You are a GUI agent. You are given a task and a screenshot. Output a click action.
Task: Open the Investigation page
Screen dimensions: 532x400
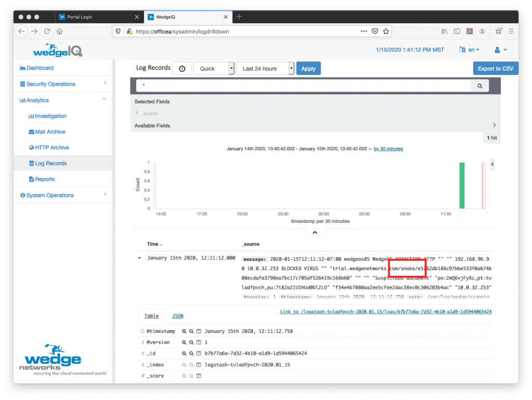(47, 116)
